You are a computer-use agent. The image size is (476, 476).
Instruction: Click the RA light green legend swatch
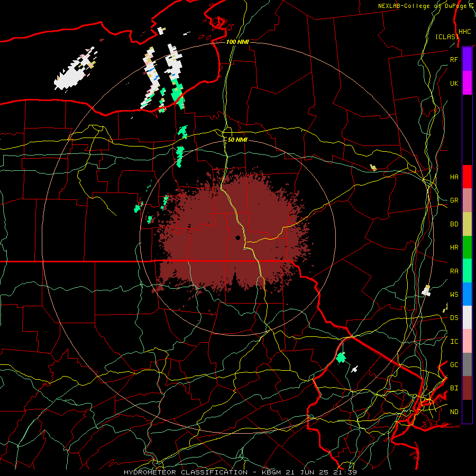pyautogui.click(x=467, y=271)
